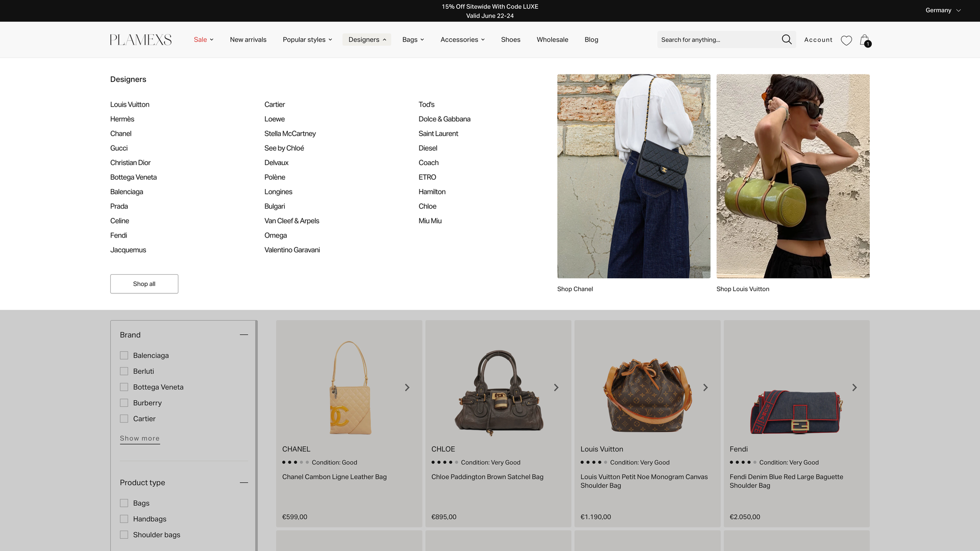Show more brands in filter
This screenshot has width=980, height=551.
(140, 438)
